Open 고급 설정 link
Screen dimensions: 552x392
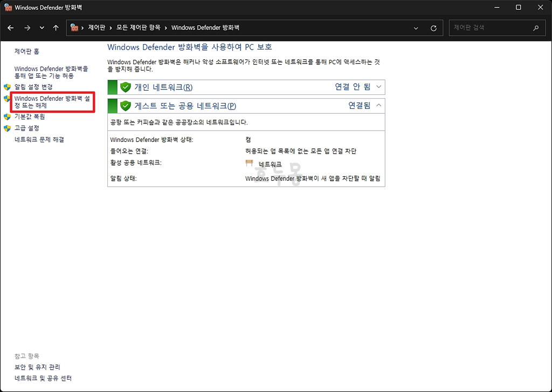(x=27, y=128)
